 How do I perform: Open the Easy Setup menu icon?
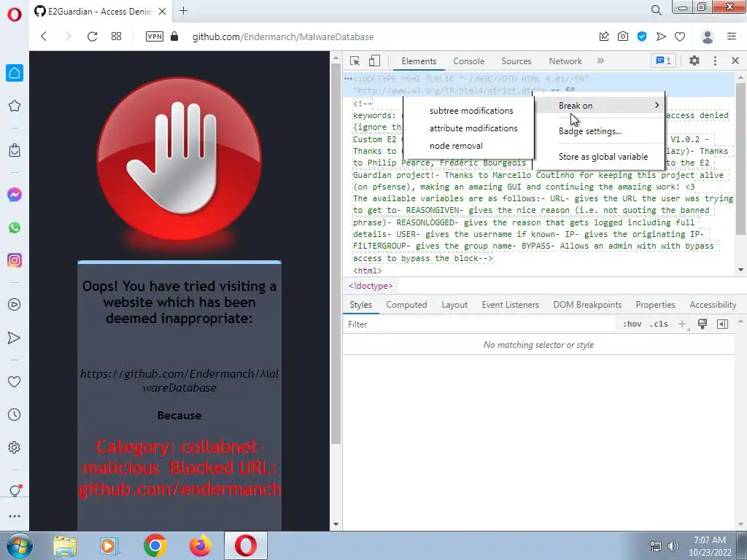[732, 36]
